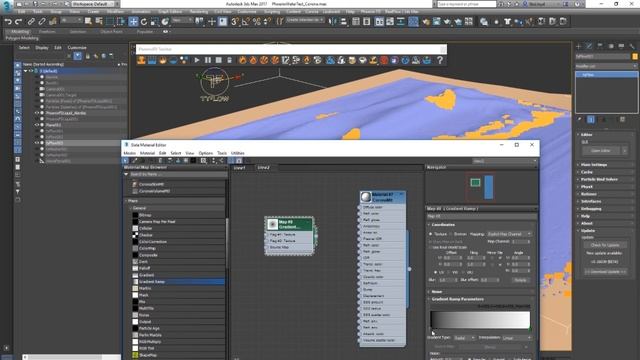Open the Modes menu in Slate Material Editor
This screenshot has width=640, height=360.
[x=129, y=153]
